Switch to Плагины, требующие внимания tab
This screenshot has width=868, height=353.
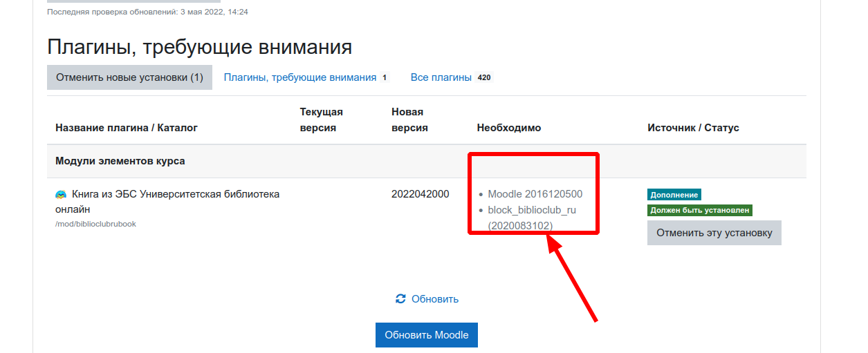[x=306, y=77]
